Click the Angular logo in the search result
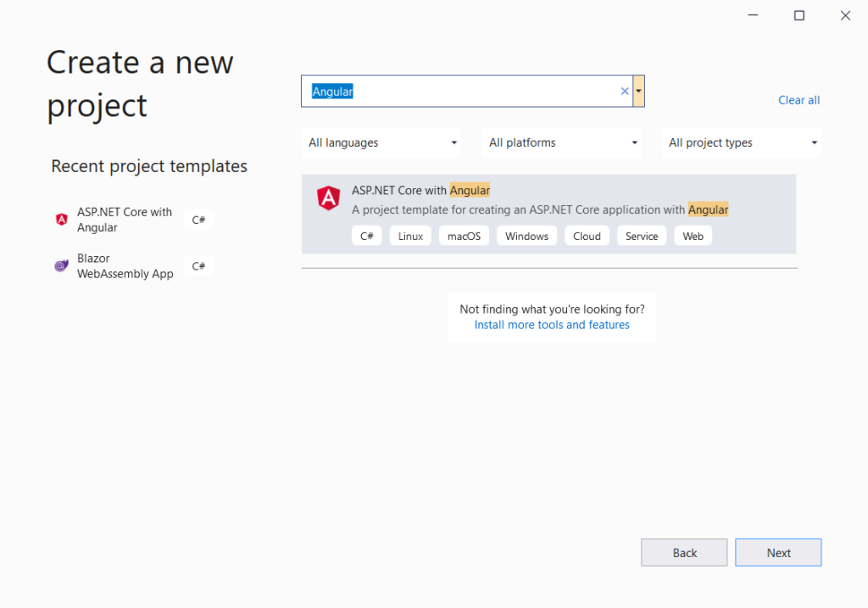Screen dimensions: 868x608 pyautogui.click(x=328, y=198)
